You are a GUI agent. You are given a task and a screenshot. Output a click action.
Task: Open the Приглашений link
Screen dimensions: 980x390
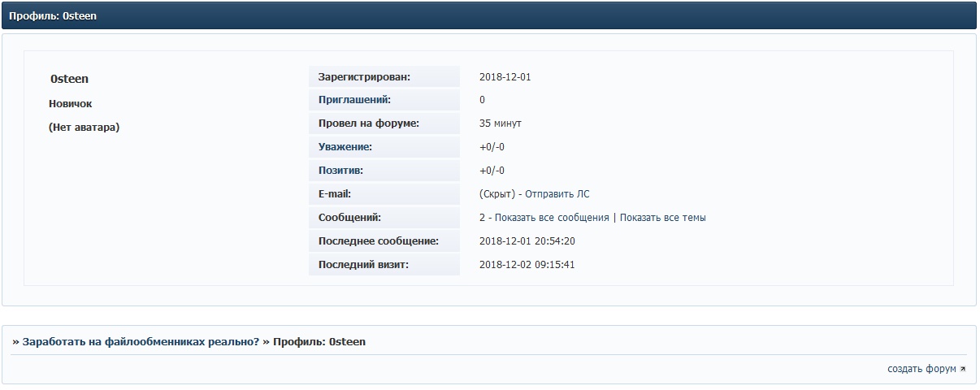pyautogui.click(x=354, y=100)
